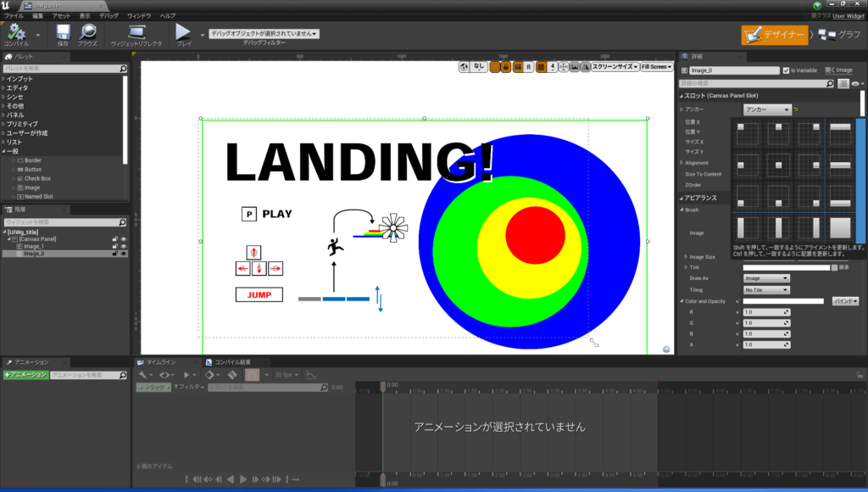Click the Compile (コンパイル) toolbar icon
Screen dimensions: 868x492
tap(16, 32)
